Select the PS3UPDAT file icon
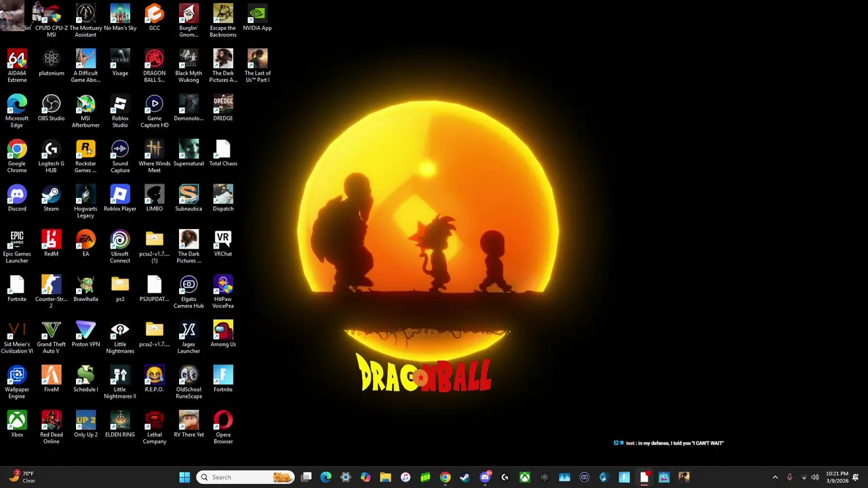The image size is (868, 488). (x=155, y=289)
